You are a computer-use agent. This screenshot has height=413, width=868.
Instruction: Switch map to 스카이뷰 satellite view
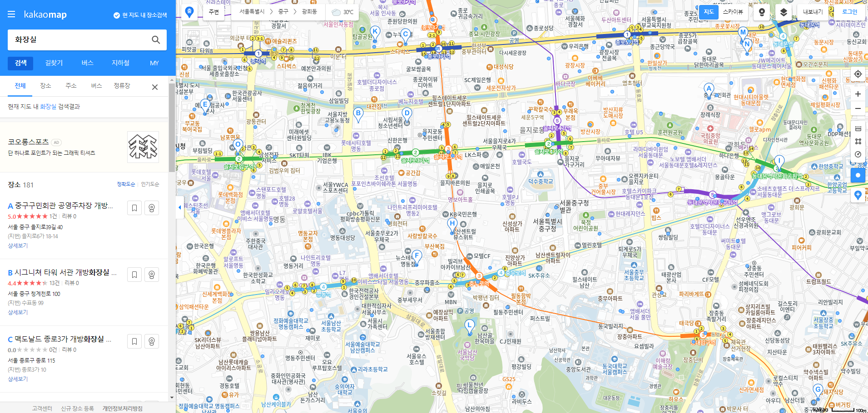[733, 12]
